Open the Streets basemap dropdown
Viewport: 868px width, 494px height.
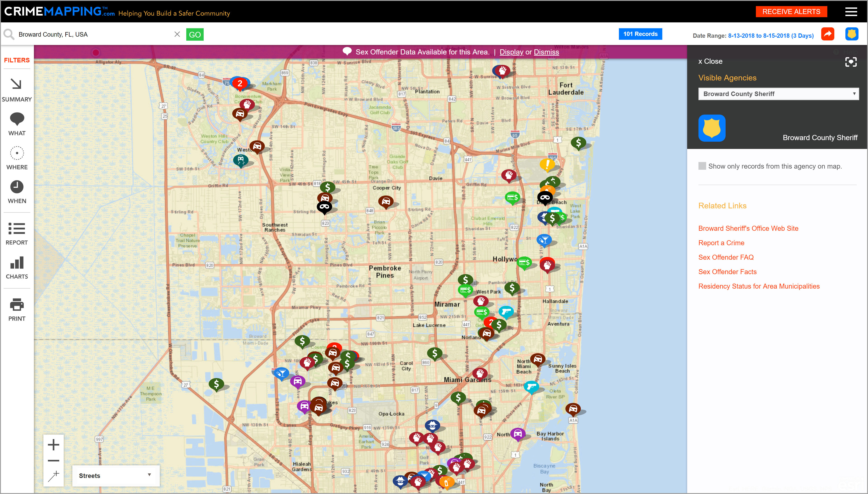click(x=116, y=476)
